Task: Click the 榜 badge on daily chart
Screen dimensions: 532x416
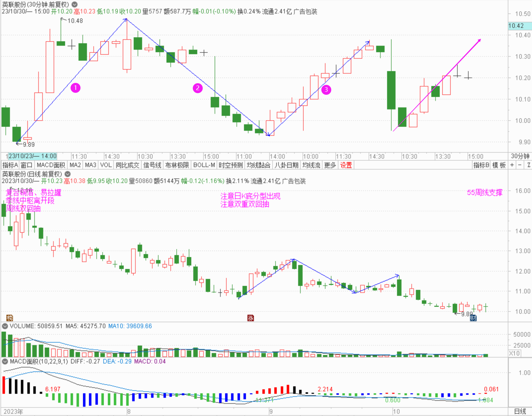Action: click(x=10, y=318)
